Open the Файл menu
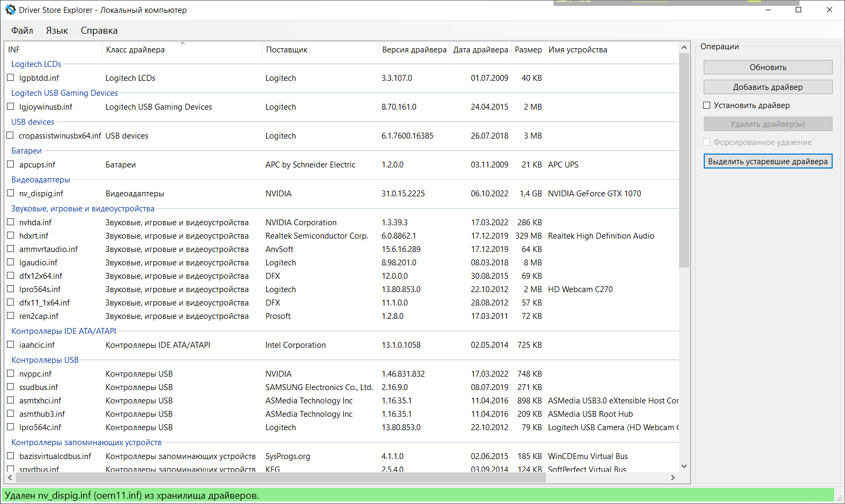Image resolution: width=845 pixels, height=504 pixels. tap(22, 30)
